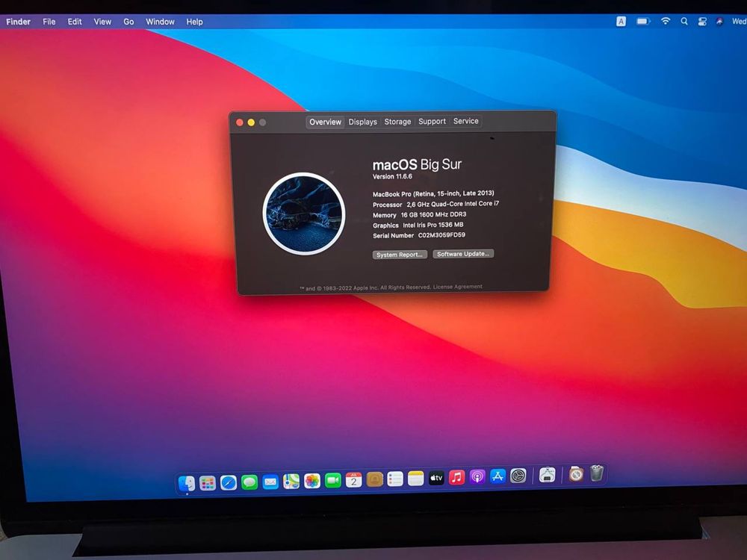
Task: Open the input source menu icon
Action: coord(621,22)
